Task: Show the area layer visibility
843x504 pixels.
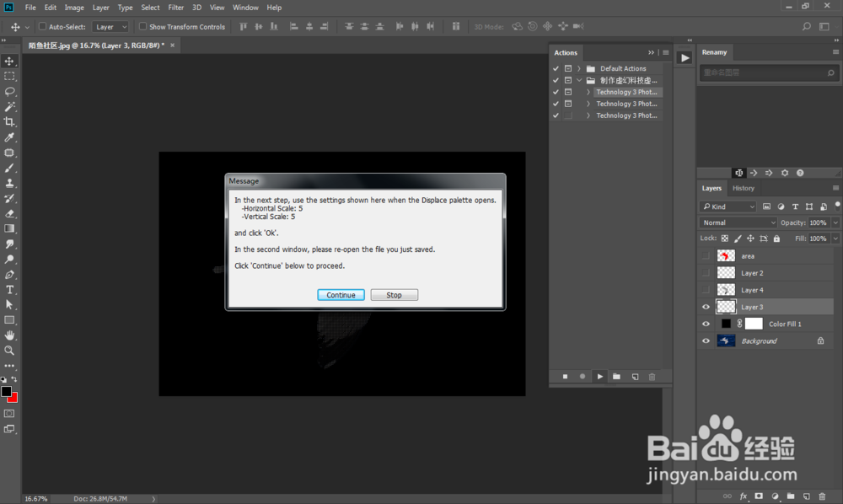Action: pos(706,256)
